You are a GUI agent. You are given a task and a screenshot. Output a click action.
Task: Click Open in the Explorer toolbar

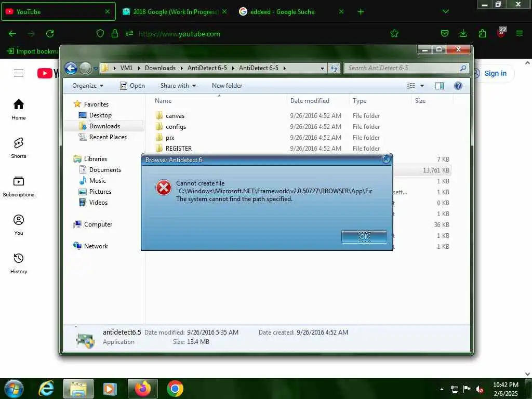tap(132, 86)
